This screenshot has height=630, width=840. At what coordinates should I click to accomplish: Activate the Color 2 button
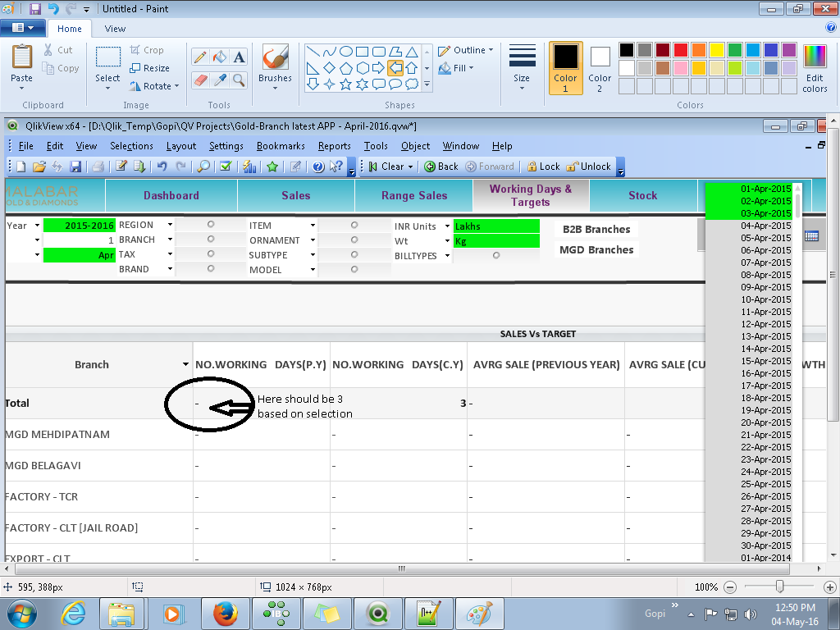(600, 68)
